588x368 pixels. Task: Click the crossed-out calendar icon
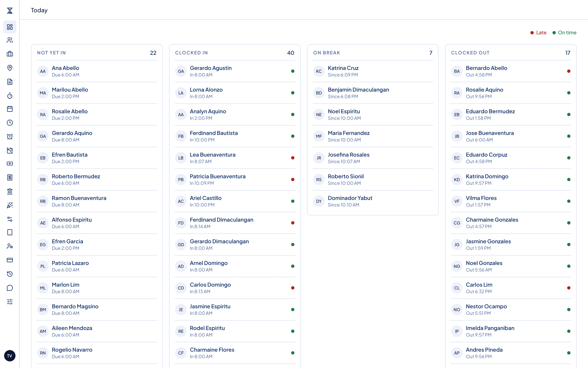[x=10, y=150]
